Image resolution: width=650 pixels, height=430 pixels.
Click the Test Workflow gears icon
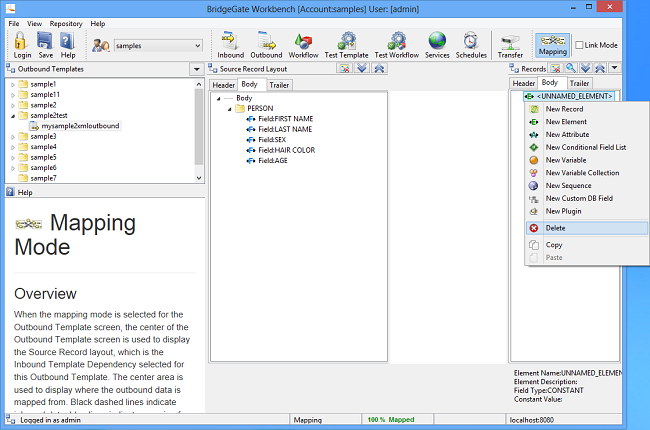coord(397,41)
